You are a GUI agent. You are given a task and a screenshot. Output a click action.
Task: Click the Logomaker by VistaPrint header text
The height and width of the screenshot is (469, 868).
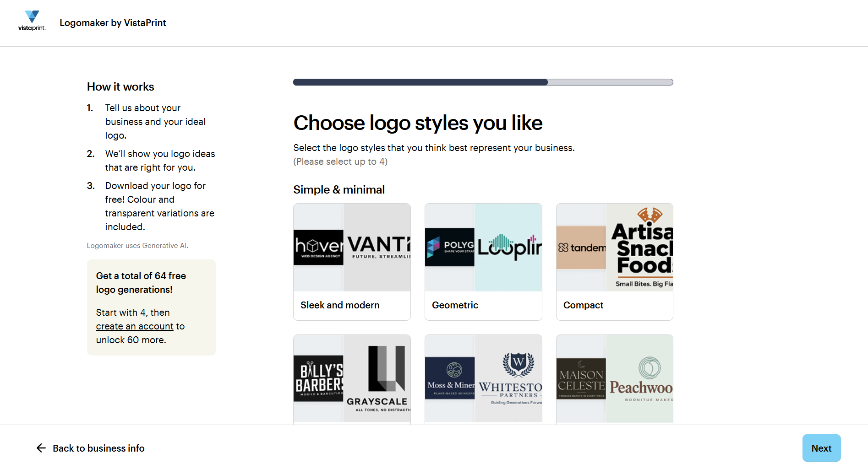(113, 22)
